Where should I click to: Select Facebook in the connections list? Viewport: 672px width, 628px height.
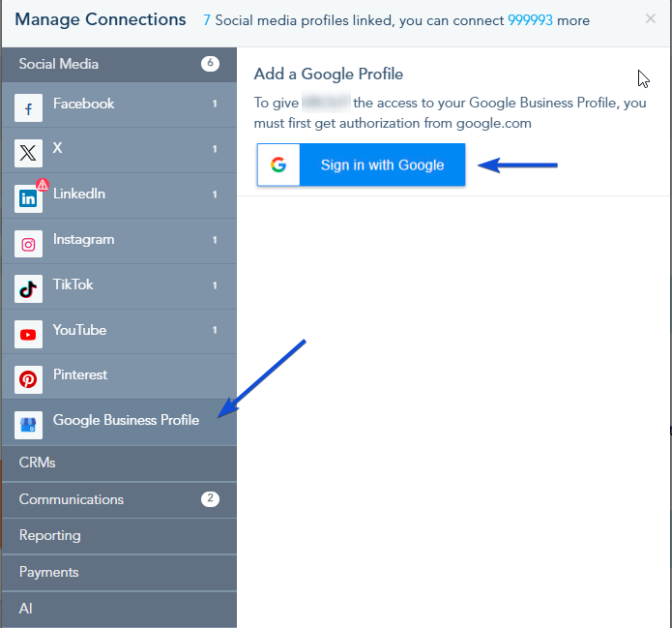coord(119,105)
